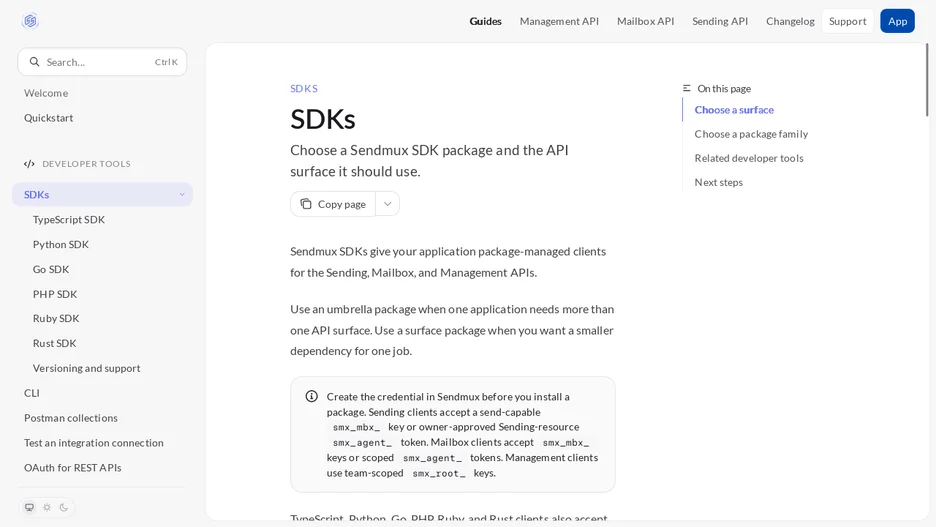936x527 pixels.
Task: Switch to system theme monitor icon
Action: point(29,507)
